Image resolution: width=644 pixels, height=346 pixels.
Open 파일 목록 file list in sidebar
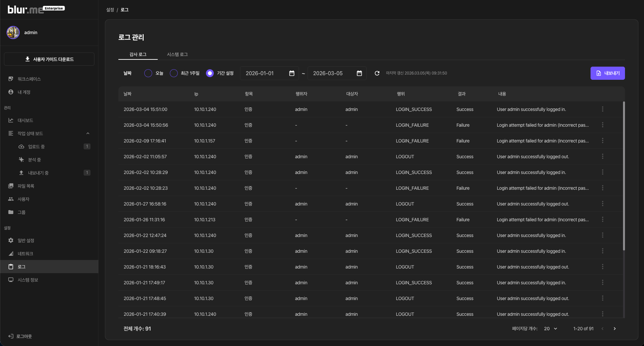click(26, 186)
